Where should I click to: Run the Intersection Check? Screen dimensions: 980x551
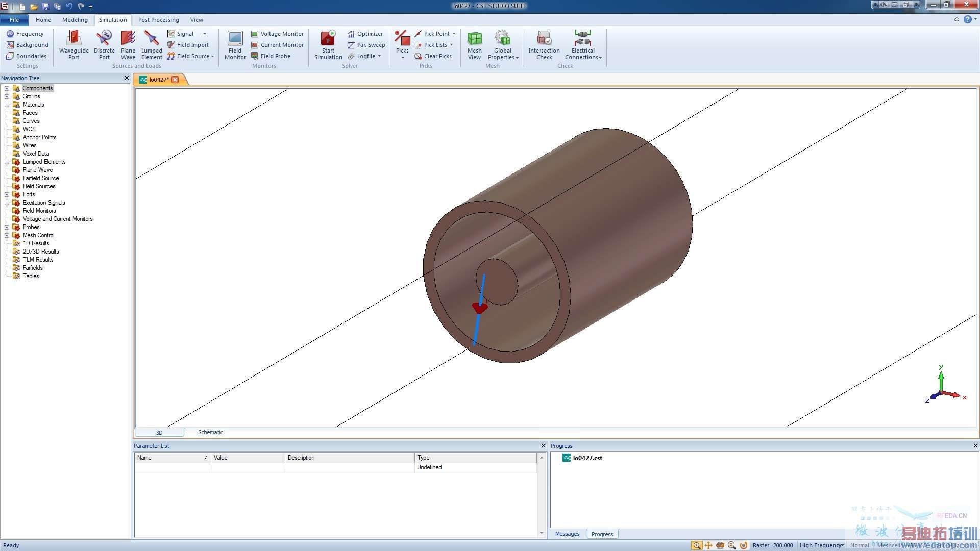coord(544,45)
